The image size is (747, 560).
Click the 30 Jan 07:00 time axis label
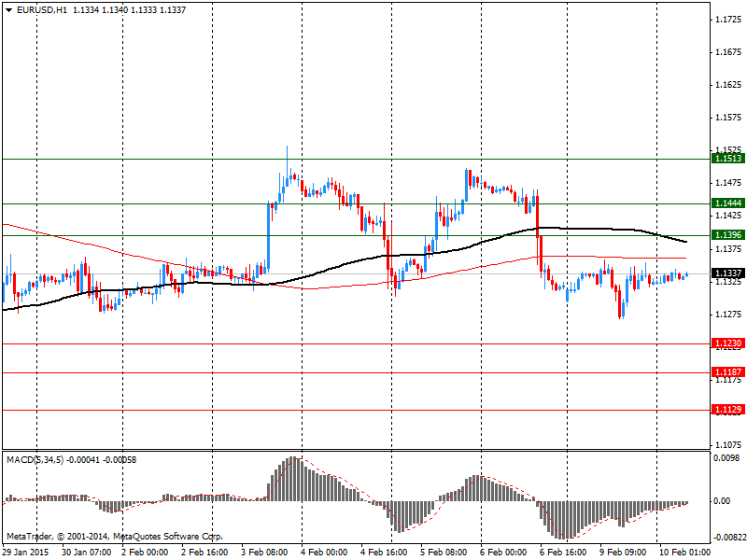coord(87,553)
